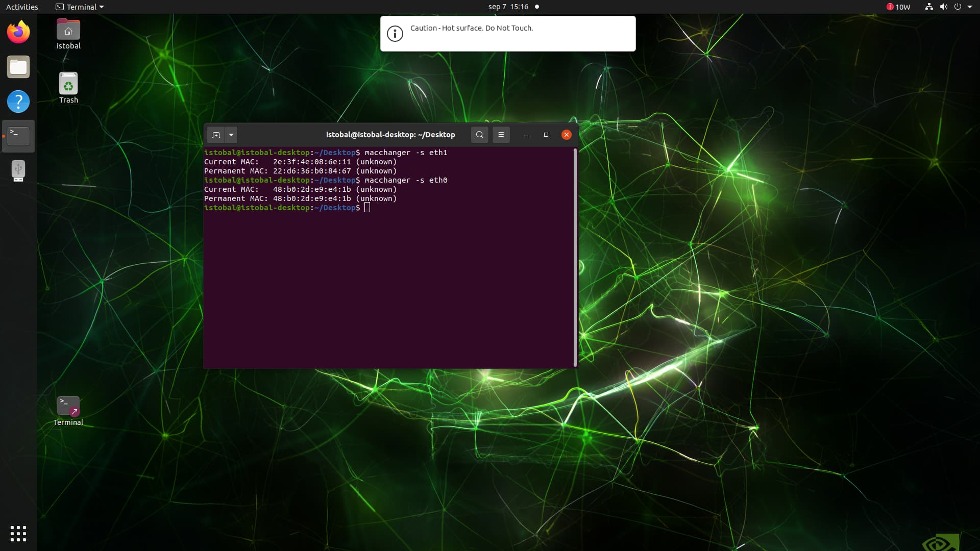Click the 10W power indicator
The height and width of the screenshot is (551, 980).
coord(898,7)
